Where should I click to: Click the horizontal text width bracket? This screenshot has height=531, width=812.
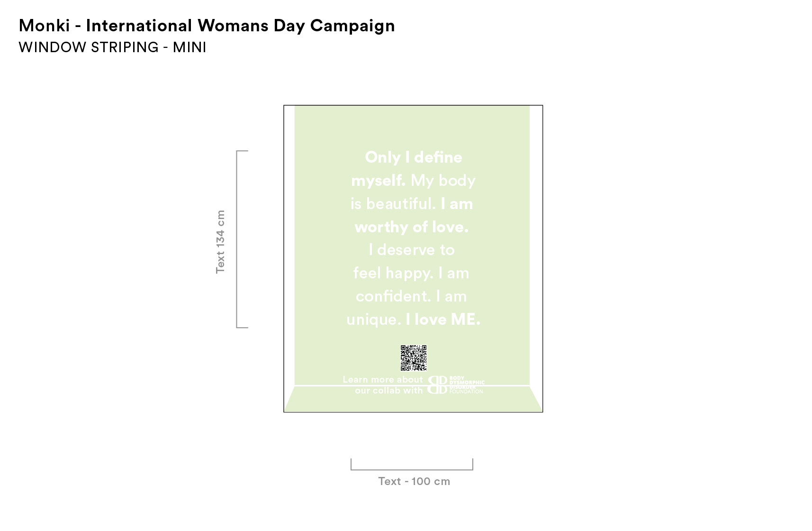(412, 465)
